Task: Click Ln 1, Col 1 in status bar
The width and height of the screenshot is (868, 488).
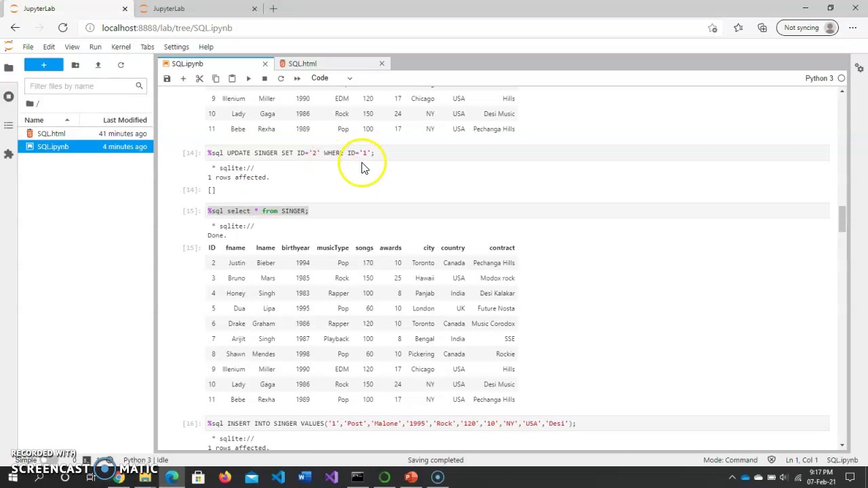Action: point(802,460)
